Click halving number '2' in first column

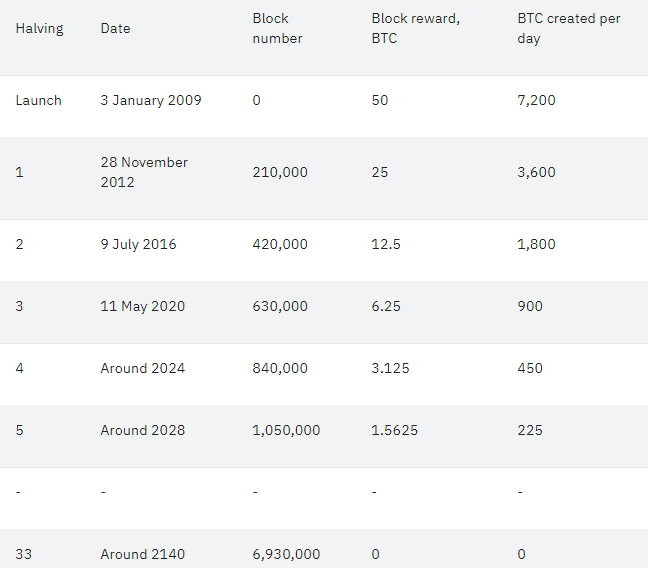pos(19,244)
